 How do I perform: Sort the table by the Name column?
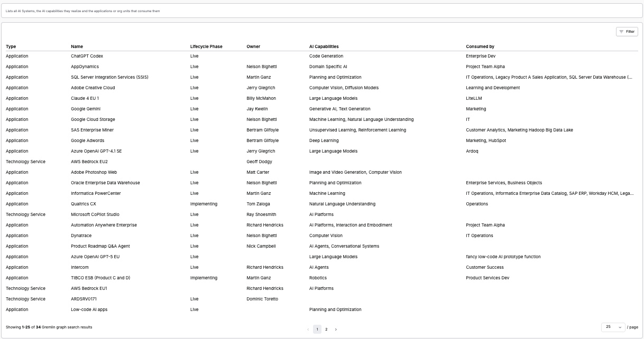point(76,46)
